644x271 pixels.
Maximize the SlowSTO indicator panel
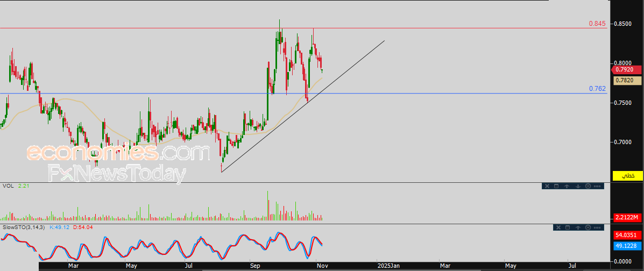[x=567, y=228]
